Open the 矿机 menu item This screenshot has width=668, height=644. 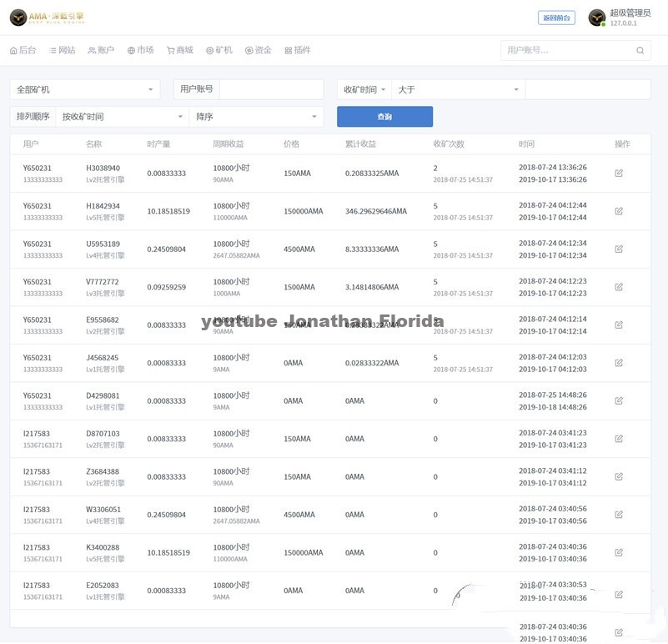pyautogui.click(x=219, y=50)
